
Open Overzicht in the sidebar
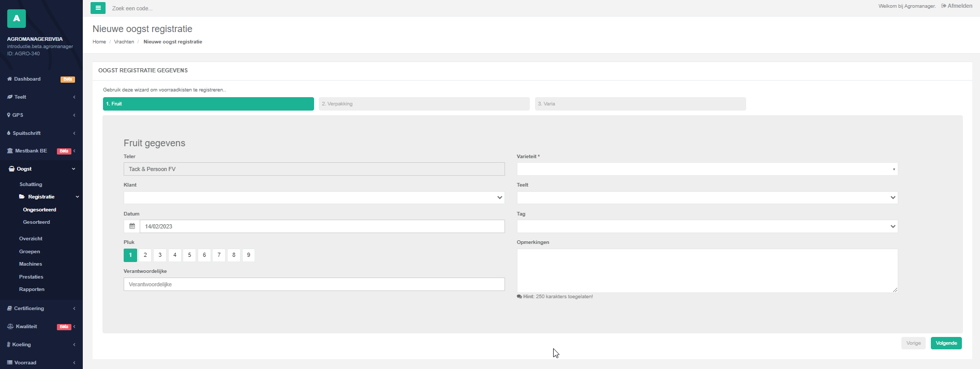click(31, 239)
